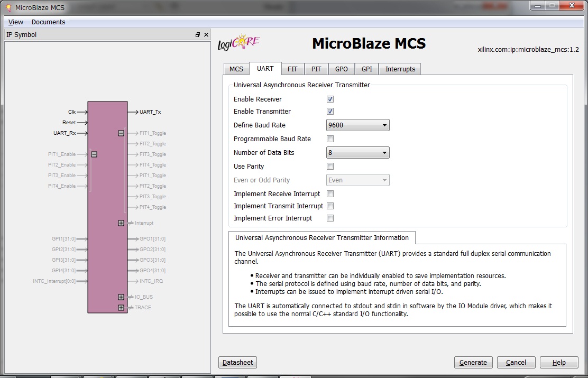Float the IP Symbol panel

(198, 34)
